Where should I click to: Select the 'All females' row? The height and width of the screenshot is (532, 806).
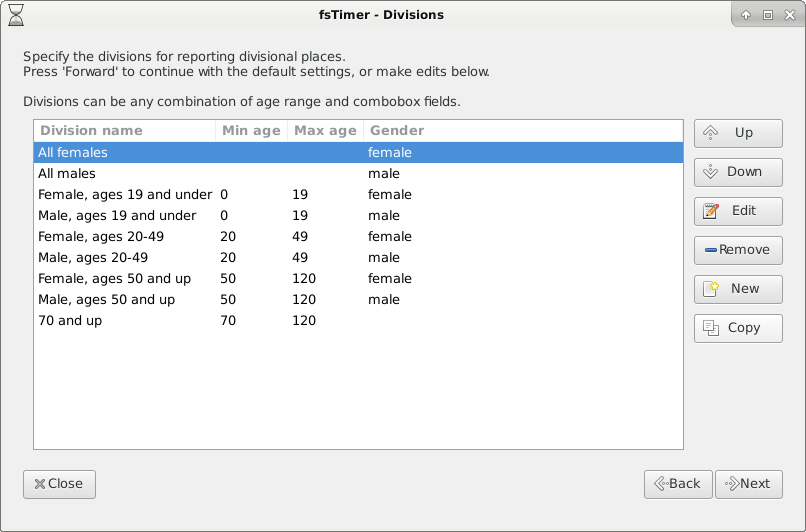point(358,153)
